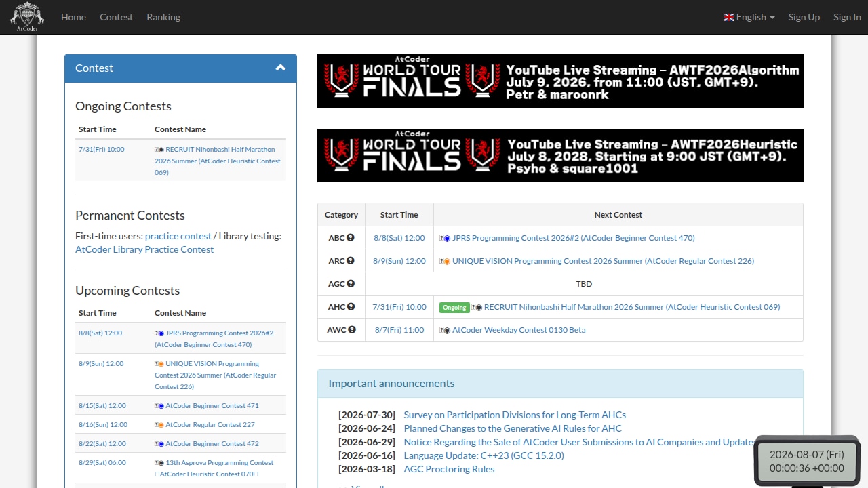The height and width of the screenshot is (488, 868).
Task: Click the [2026-07-30] announcement date
Action: point(367,415)
